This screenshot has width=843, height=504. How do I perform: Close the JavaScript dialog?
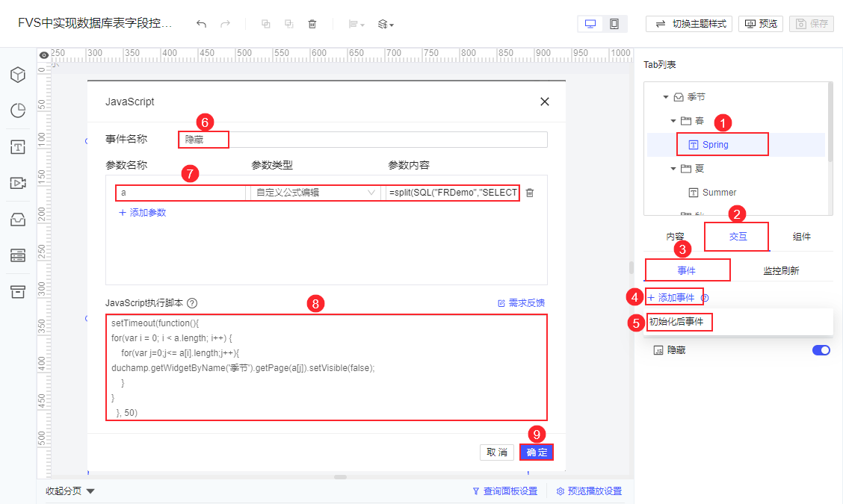pos(545,102)
